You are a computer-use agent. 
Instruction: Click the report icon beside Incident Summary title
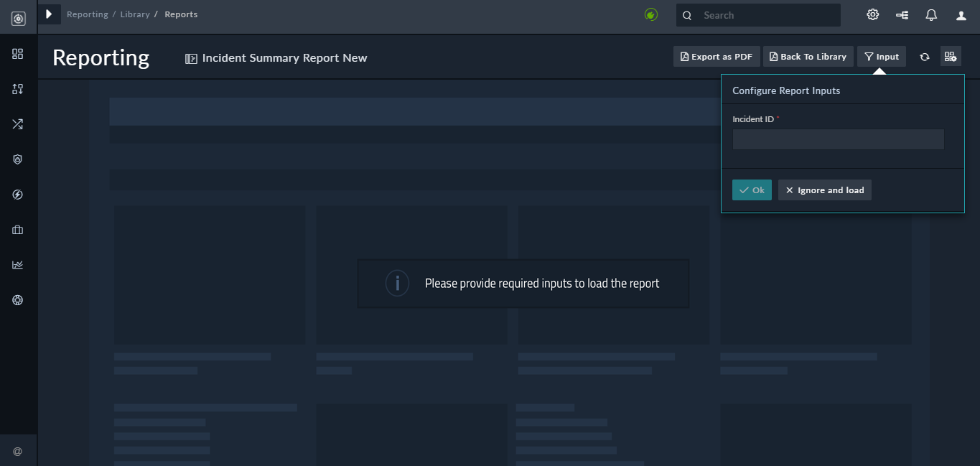191,59
